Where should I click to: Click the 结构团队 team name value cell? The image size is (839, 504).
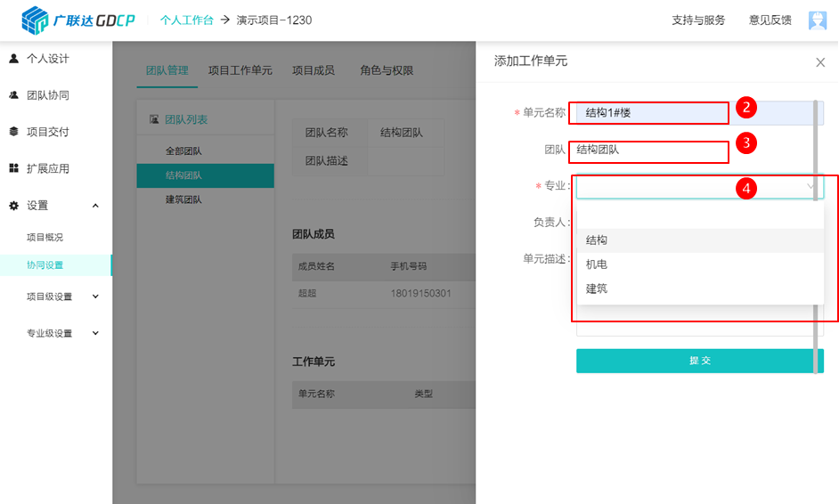point(405,133)
